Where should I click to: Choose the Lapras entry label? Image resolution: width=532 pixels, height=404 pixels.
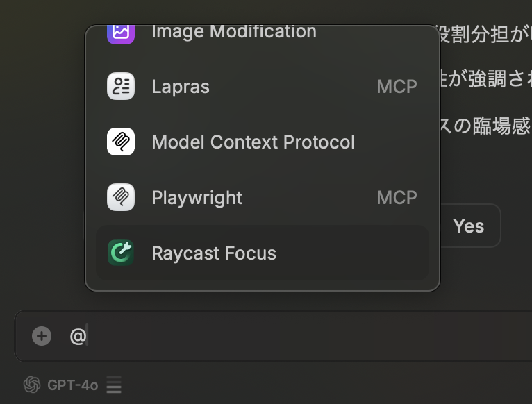181,87
